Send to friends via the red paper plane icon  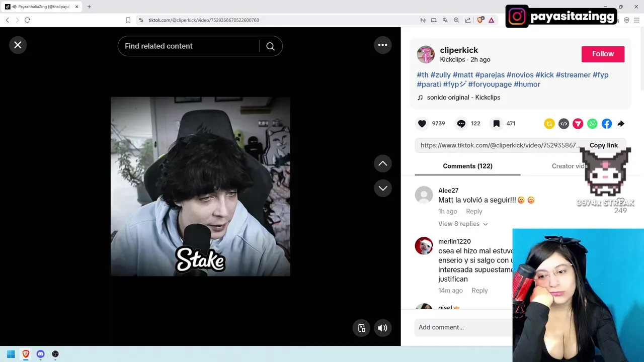point(578,124)
